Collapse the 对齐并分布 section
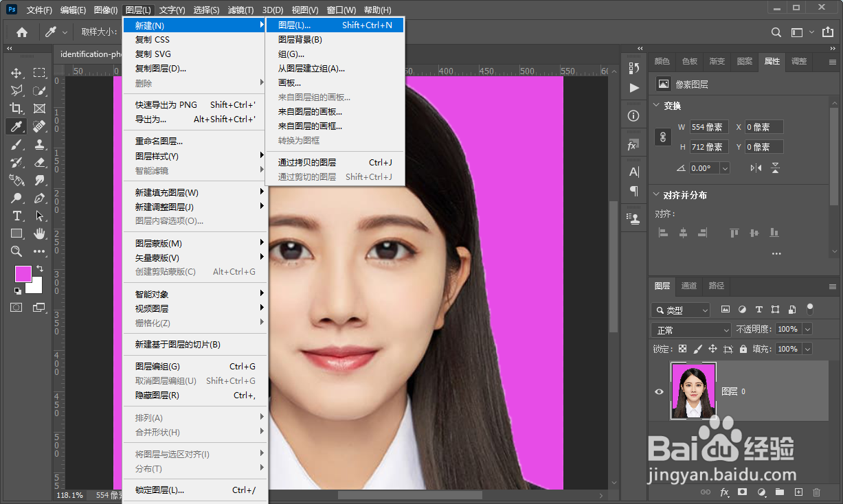This screenshot has width=843, height=504. pyautogui.click(x=655, y=195)
